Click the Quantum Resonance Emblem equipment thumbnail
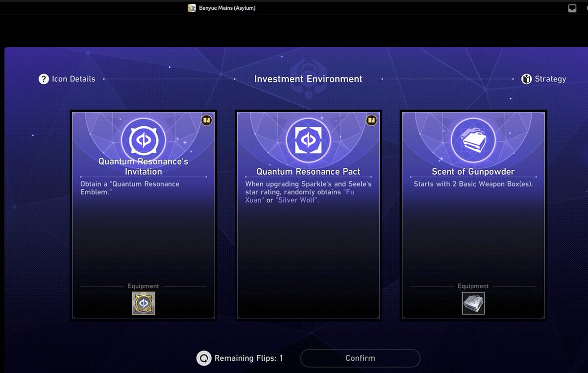Image resolution: width=588 pixels, height=373 pixels. (144, 303)
